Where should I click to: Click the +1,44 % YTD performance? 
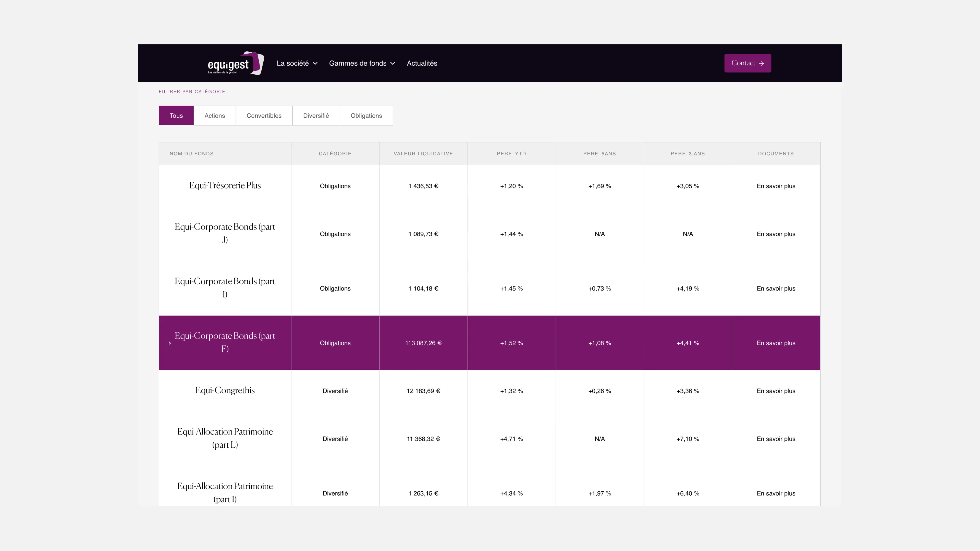click(x=511, y=234)
